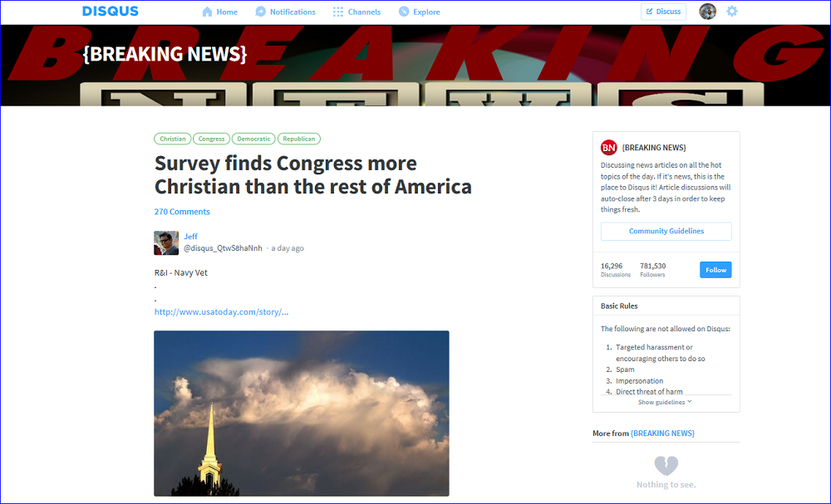The image size is (831, 504).
Task: Follow the usatoday.com story link
Action: [221, 312]
